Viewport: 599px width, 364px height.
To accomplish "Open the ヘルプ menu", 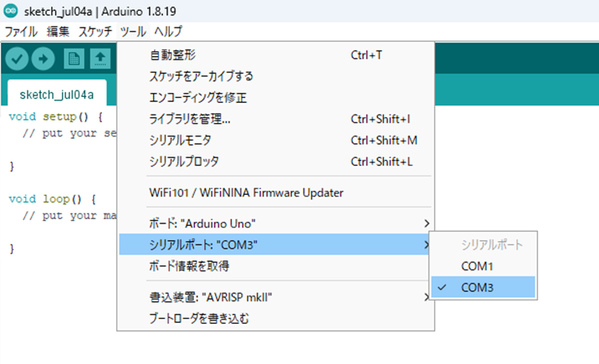I will (168, 31).
